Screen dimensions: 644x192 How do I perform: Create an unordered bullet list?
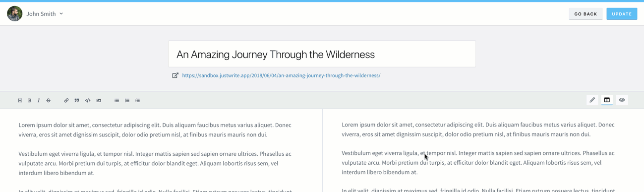pyautogui.click(x=117, y=100)
